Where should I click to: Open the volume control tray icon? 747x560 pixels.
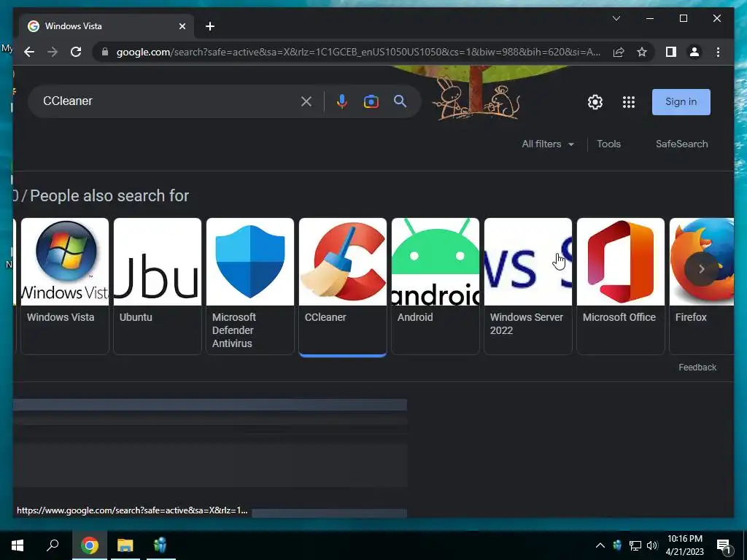pyautogui.click(x=652, y=545)
